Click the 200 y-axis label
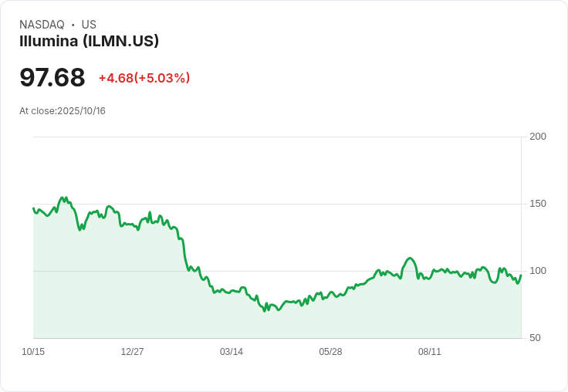 pyautogui.click(x=538, y=137)
